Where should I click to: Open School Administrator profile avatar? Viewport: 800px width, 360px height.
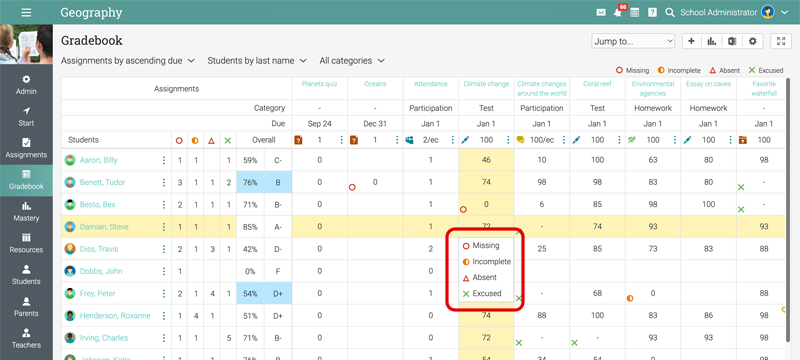tap(767, 12)
